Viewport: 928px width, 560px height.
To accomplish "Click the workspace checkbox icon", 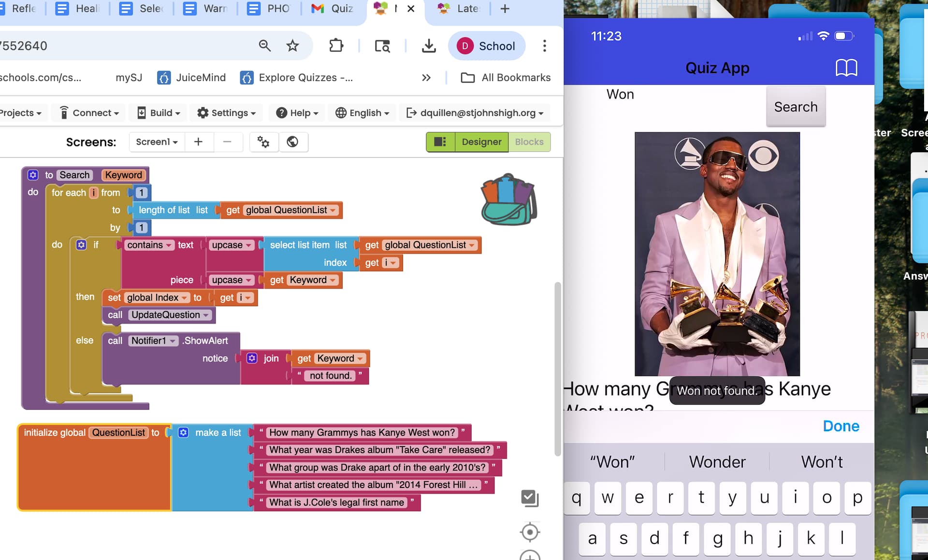I will [x=530, y=498].
